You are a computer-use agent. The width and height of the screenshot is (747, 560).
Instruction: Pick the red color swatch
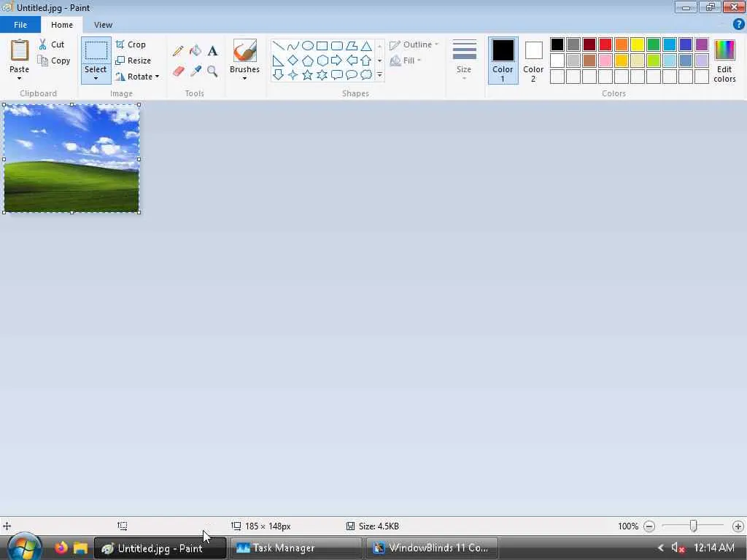(605, 44)
